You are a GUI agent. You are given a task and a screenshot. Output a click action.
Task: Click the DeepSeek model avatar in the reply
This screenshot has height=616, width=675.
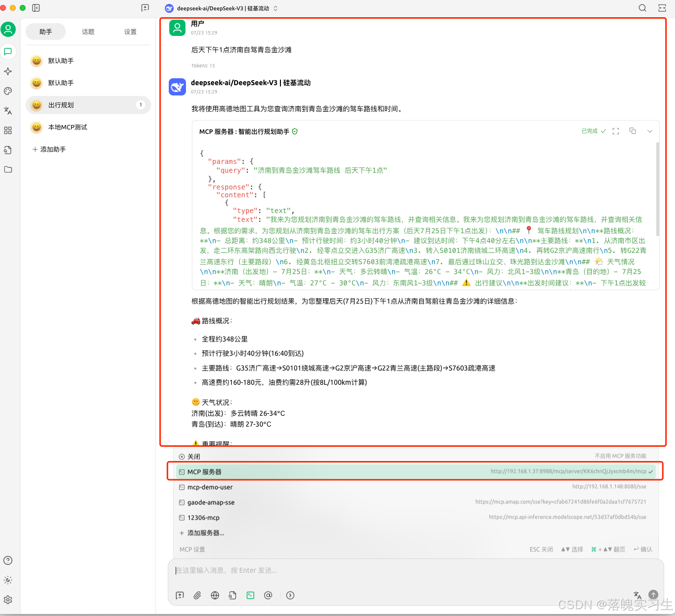[178, 87]
